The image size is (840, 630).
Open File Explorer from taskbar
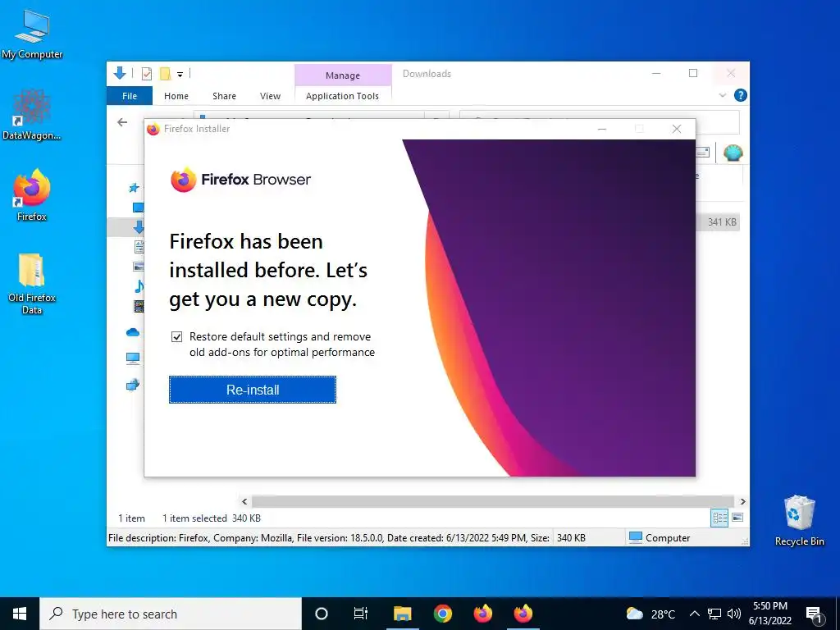point(402,614)
